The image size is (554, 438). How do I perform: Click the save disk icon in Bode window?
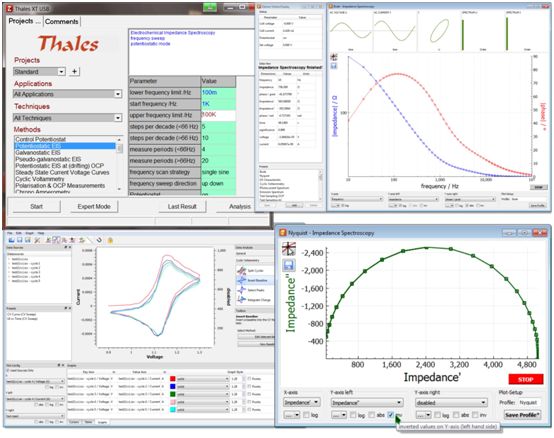[334, 66]
